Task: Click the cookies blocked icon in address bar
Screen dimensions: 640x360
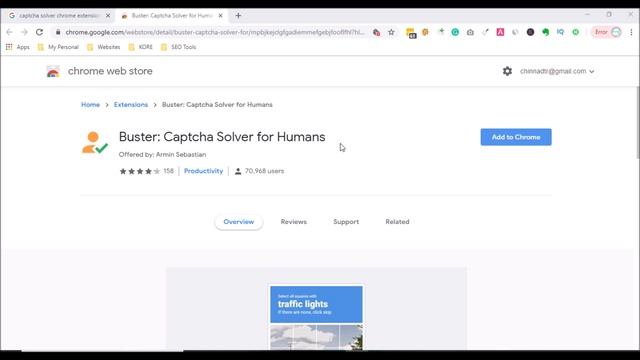Action: [376, 32]
